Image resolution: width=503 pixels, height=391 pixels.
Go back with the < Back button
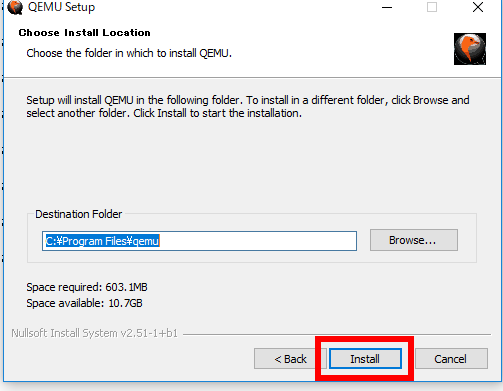[x=286, y=359]
